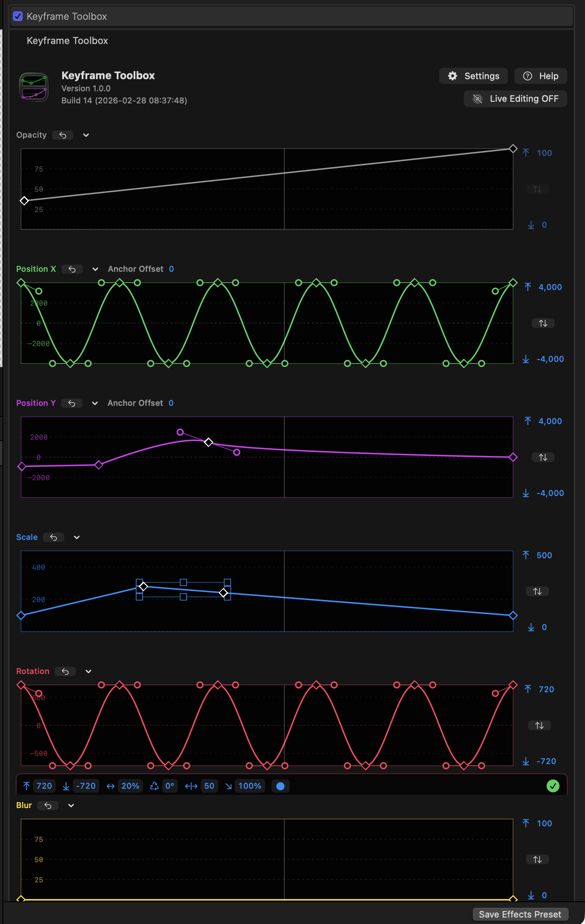Expand the Position Y options chevron

click(x=95, y=403)
